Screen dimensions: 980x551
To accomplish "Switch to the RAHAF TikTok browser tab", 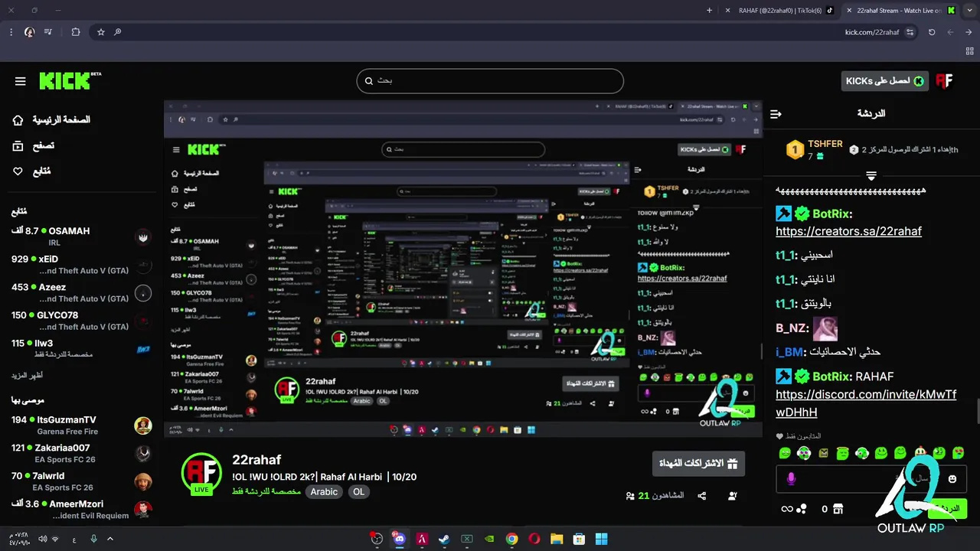I will (x=781, y=11).
